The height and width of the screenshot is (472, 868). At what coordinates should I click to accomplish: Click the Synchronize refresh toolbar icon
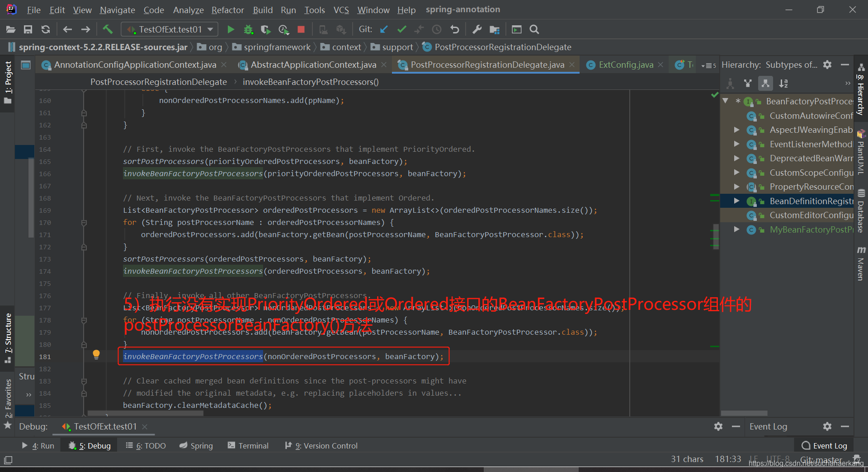46,29
